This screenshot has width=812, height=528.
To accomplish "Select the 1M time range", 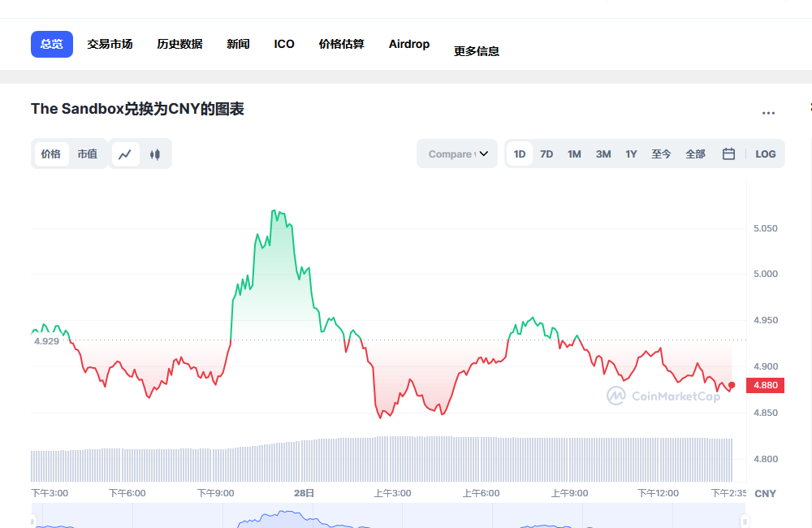I will [574, 154].
